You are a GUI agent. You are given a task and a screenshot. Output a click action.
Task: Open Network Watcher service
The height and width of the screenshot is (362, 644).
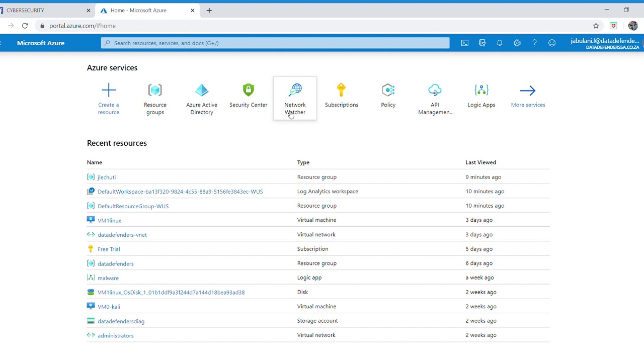(x=295, y=99)
